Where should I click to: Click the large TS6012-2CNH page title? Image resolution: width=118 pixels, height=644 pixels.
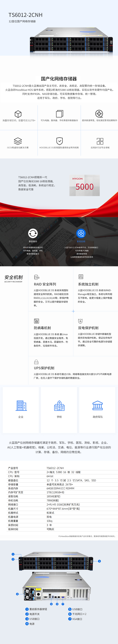point(26,15)
